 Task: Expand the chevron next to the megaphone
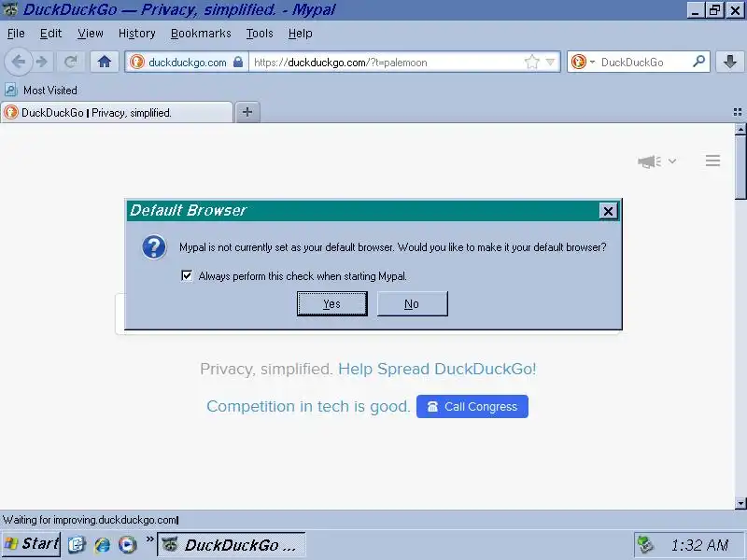[671, 161]
